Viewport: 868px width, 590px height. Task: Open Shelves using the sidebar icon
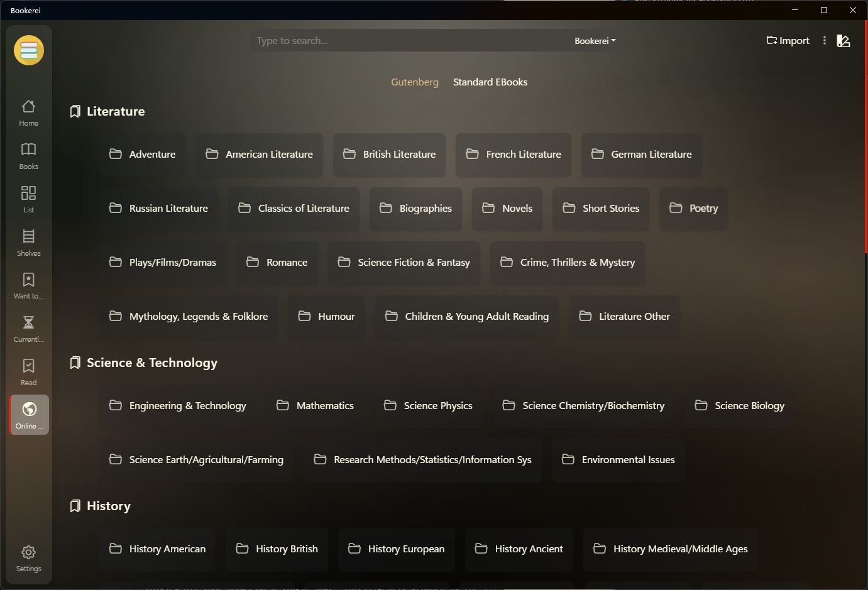28,242
